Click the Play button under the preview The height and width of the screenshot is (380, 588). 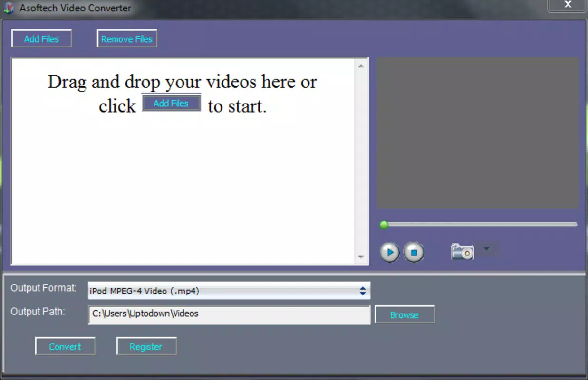pyautogui.click(x=389, y=252)
